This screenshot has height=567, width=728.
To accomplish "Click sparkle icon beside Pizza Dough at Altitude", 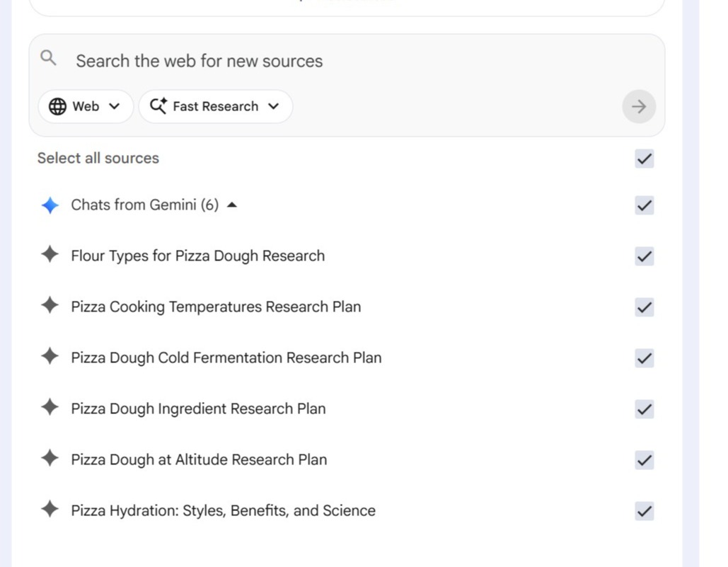I will coord(50,459).
